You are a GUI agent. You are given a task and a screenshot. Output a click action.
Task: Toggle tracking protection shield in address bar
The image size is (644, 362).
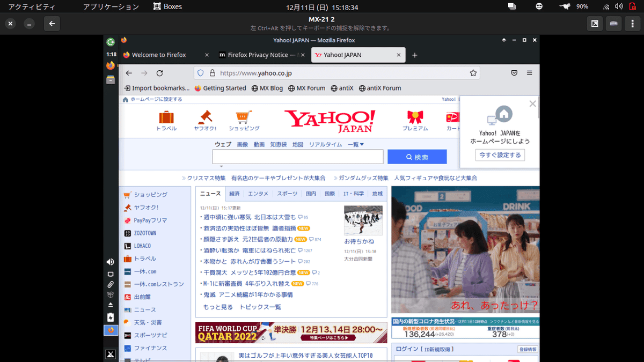coord(200,72)
